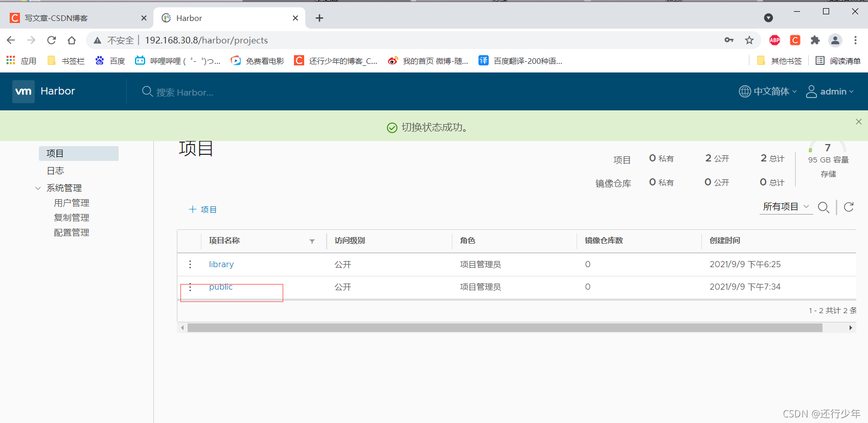This screenshot has height=423, width=868.
Task: Open the 所有项目 filter dropdown
Action: click(786, 207)
